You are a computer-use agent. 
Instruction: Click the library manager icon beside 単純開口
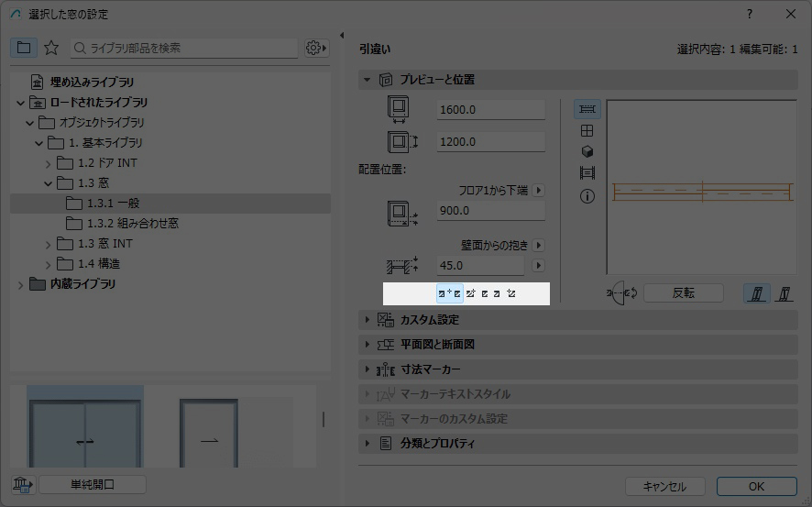pyautogui.click(x=22, y=485)
